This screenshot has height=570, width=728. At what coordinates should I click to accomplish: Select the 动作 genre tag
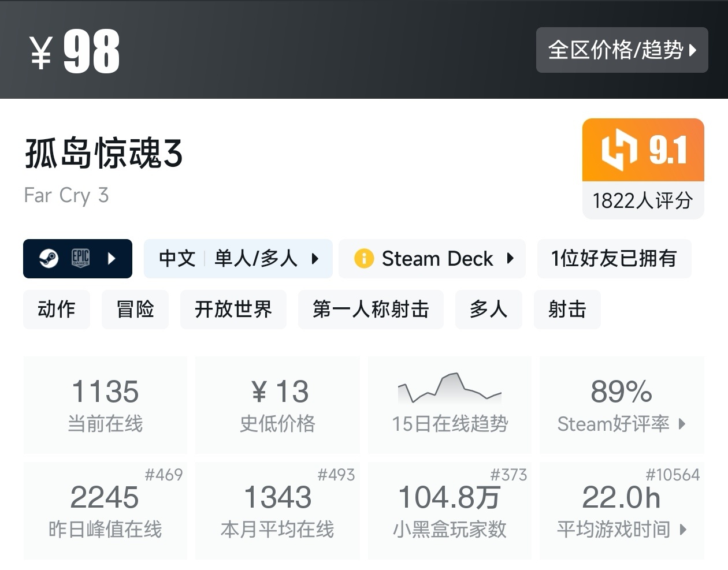(x=57, y=310)
